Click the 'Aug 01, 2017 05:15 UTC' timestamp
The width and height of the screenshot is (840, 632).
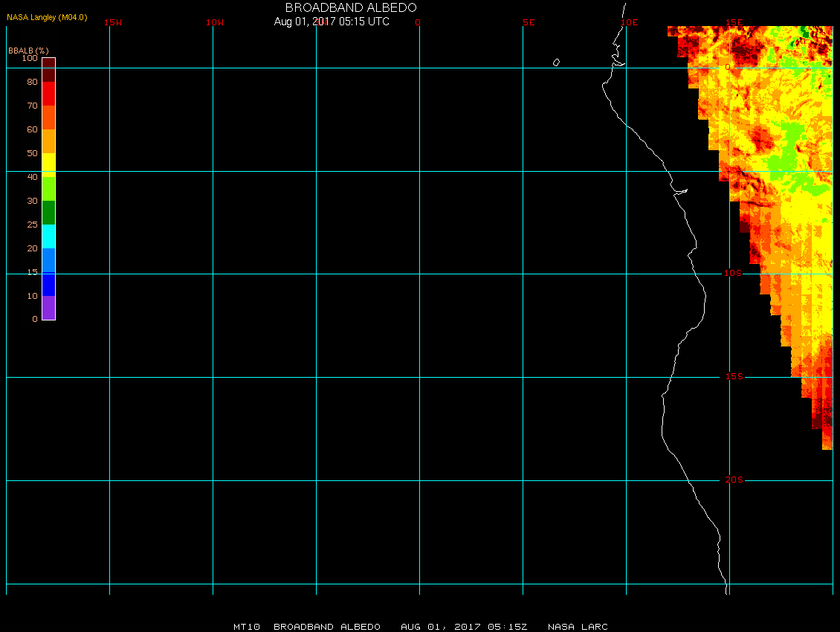coord(332,22)
